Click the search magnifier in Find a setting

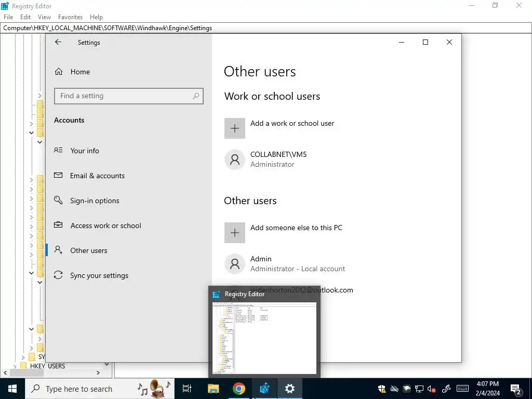tap(196, 96)
